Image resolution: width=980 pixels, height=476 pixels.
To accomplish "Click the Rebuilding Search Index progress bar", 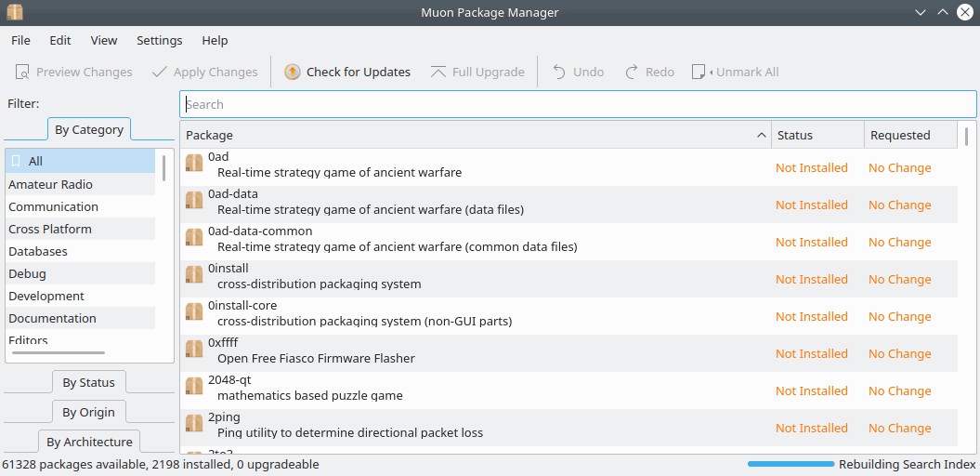I will [x=791, y=464].
